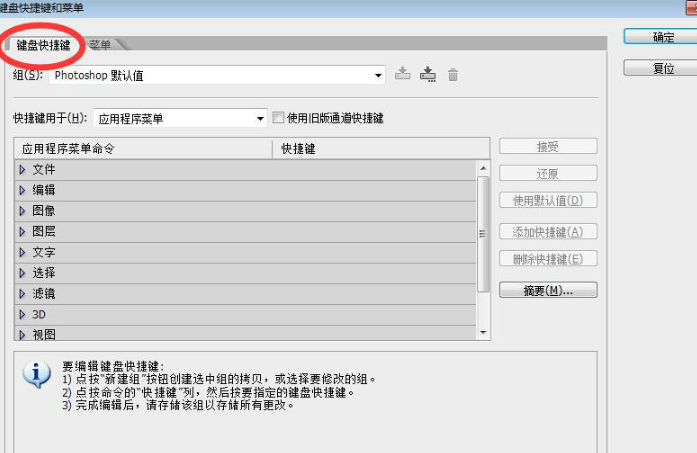Image resolution: width=697 pixels, height=453 pixels.
Task: Select the 图像 row label
Action: 44,211
